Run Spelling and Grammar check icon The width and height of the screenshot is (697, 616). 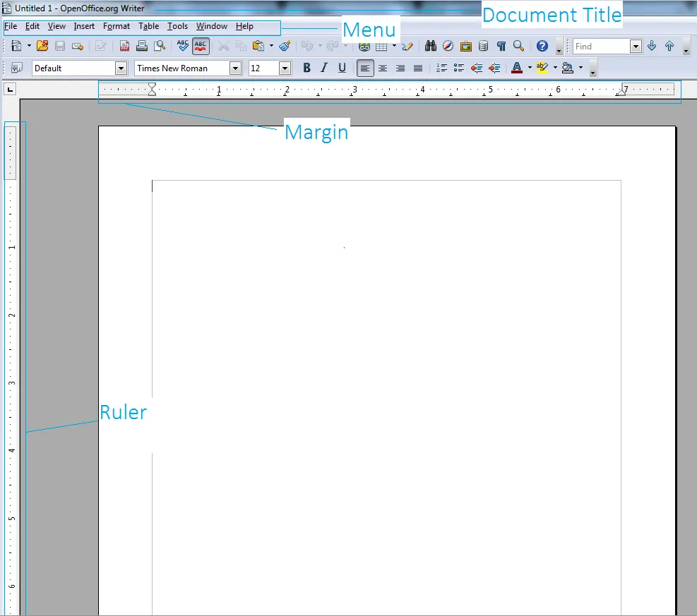click(x=183, y=46)
